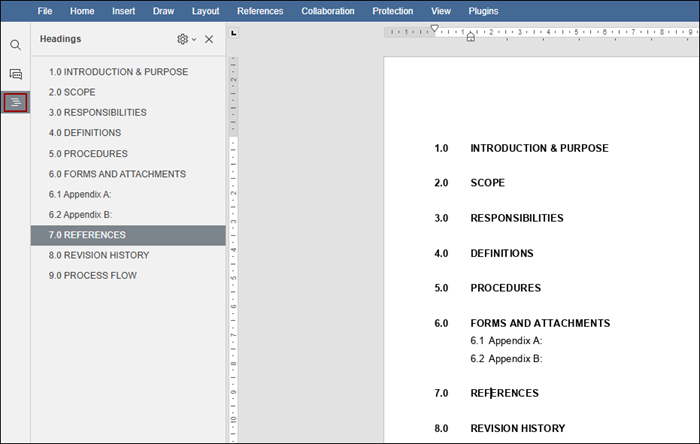Screen dimensions: 700x444
Task: Select 9.0 PROCESS FLOW in navigation
Action: (93, 275)
